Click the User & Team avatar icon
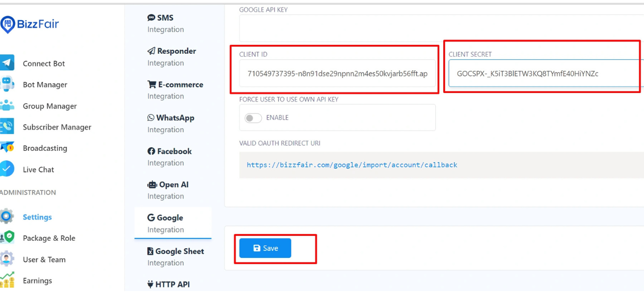Screen dimensions: 644x294 (x=7, y=259)
